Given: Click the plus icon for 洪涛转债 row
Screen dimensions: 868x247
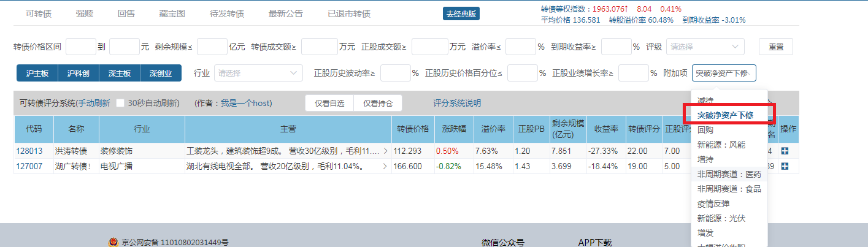Looking at the screenshot, I should click(785, 151).
